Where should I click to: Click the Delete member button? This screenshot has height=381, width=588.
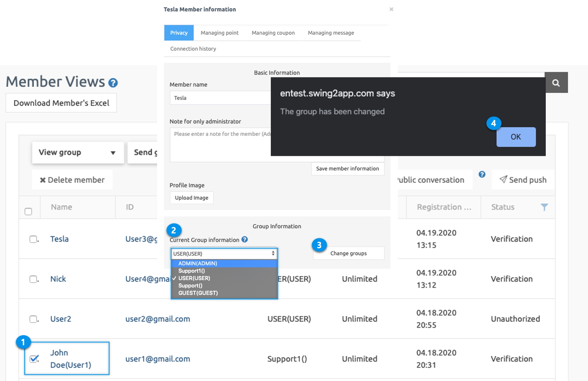pyautogui.click(x=72, y=180)
